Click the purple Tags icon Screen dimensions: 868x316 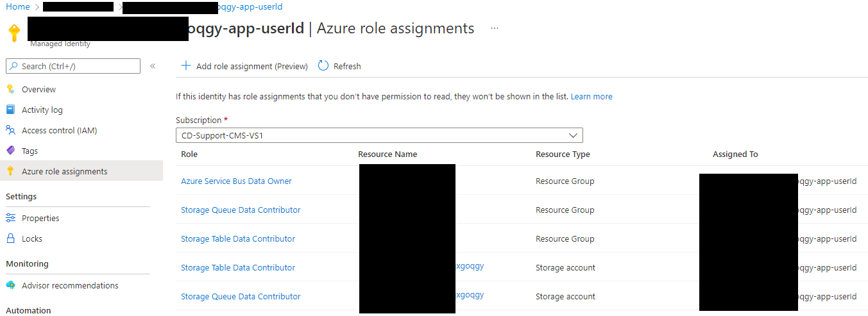[10, 151]
